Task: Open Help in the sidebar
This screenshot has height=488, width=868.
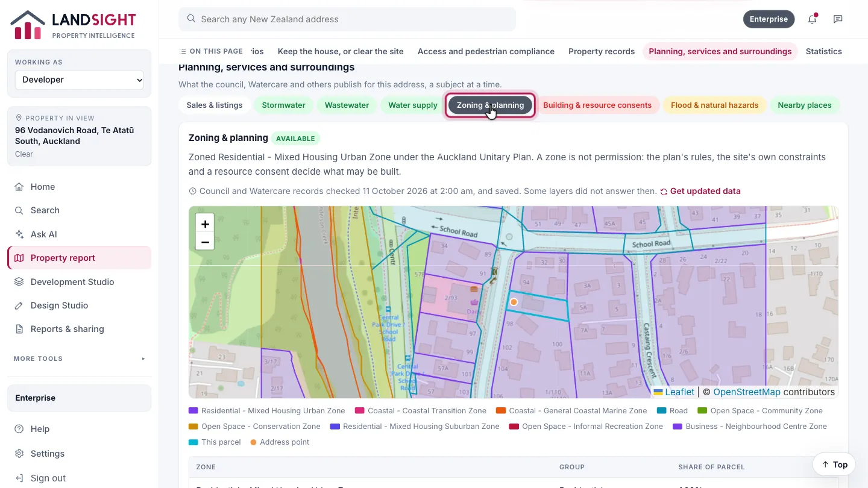Action: point(79,429)
